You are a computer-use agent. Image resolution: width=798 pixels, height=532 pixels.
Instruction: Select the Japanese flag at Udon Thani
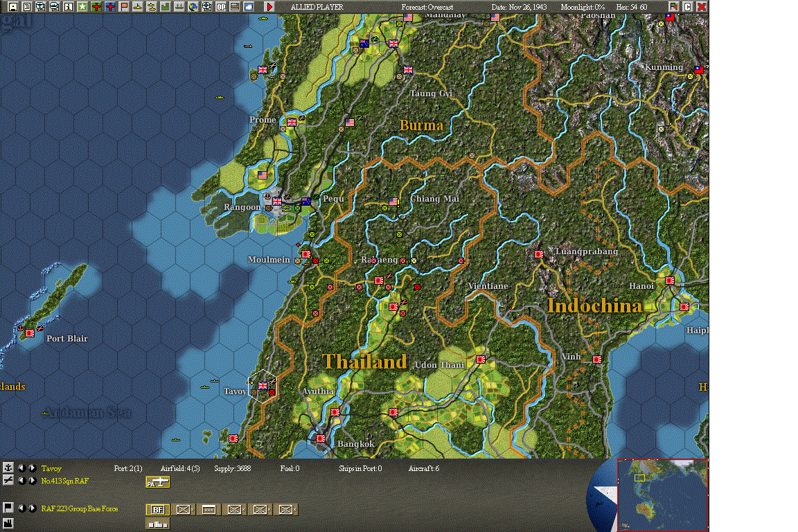tap(480, 360)
